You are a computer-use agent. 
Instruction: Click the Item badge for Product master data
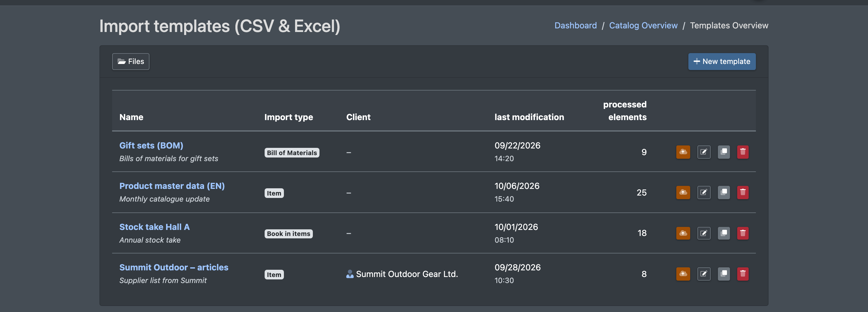274,193
